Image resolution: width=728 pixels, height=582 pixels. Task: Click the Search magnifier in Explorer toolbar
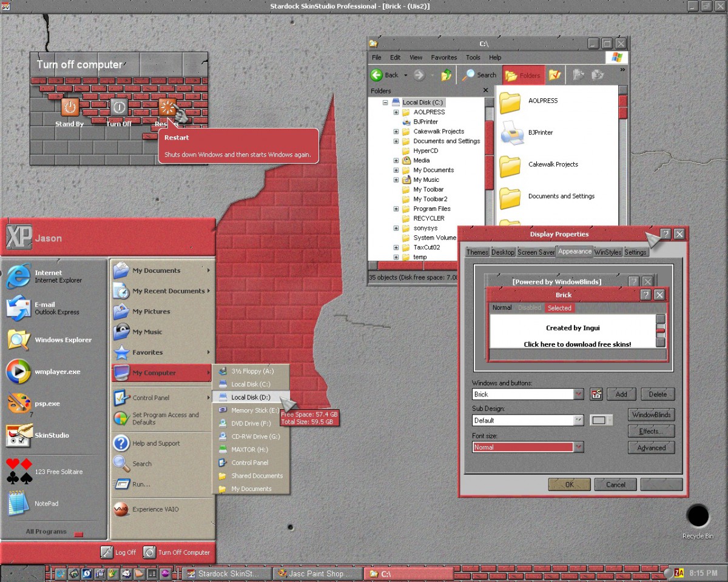click(x=468, y=75)
